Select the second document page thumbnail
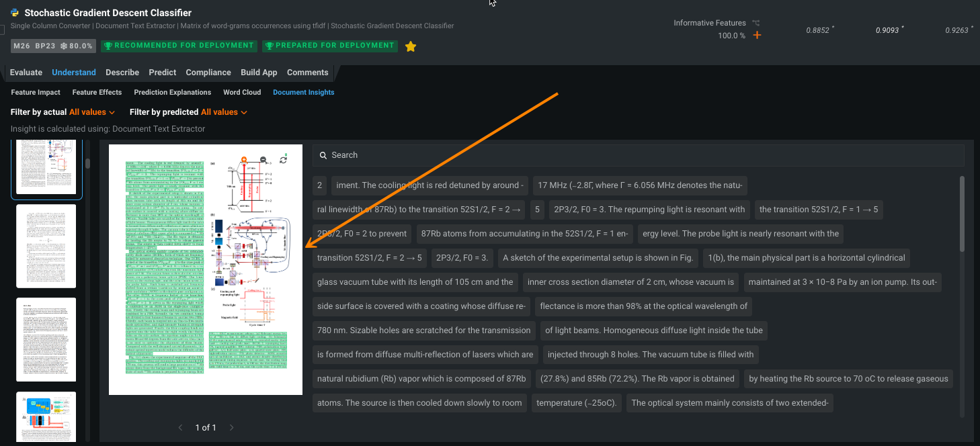 tap(46, 246)
